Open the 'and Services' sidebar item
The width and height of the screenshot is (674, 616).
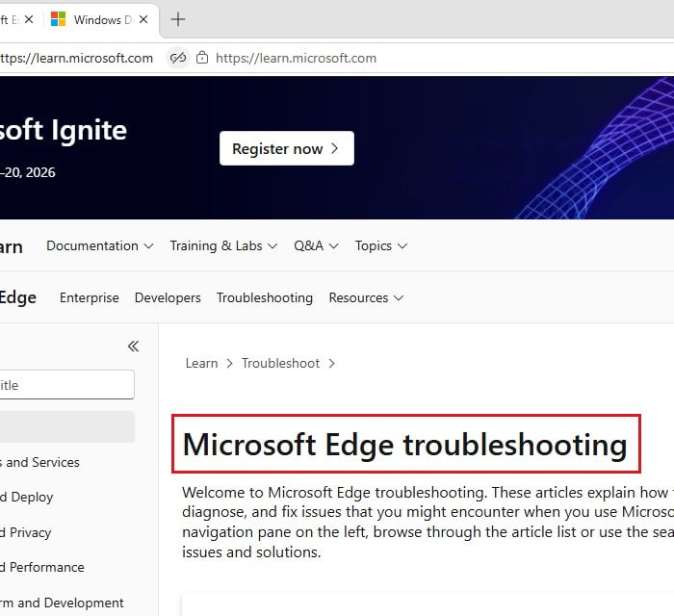click(x=39, y=462)
